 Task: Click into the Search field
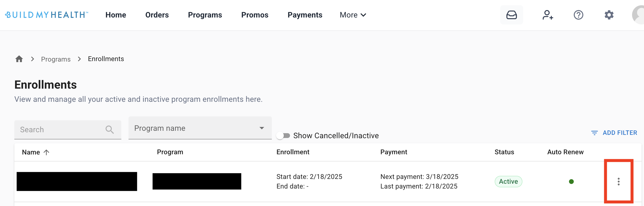pos(68,130)
